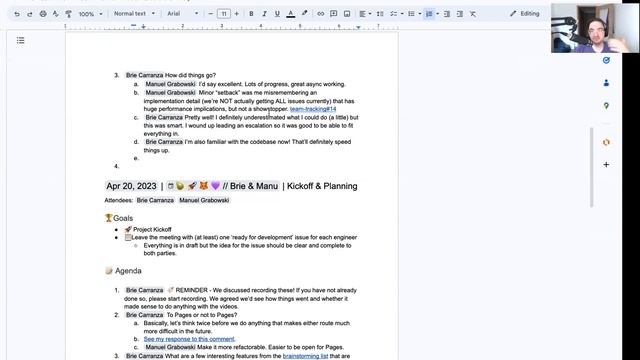Expand numbered list options arrow
The height and width of the screenshot is (360, 640).
pos(438,14)
